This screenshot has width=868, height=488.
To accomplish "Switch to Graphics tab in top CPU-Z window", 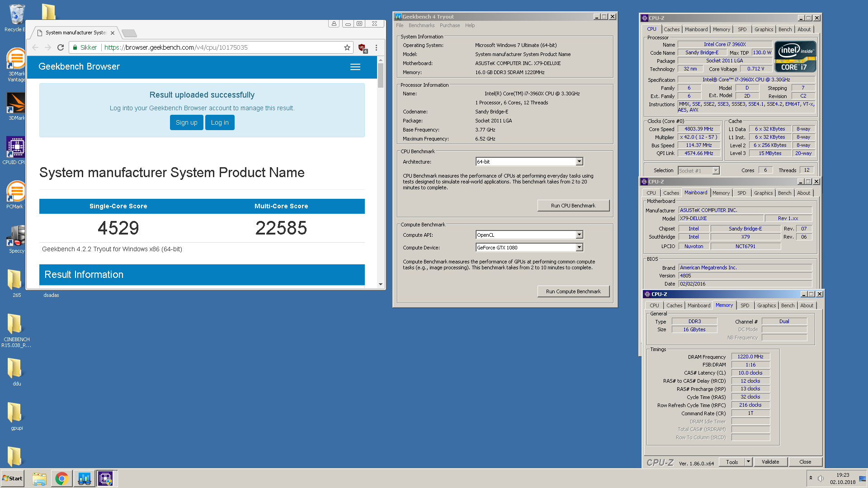I will click(x=764, y=29).
